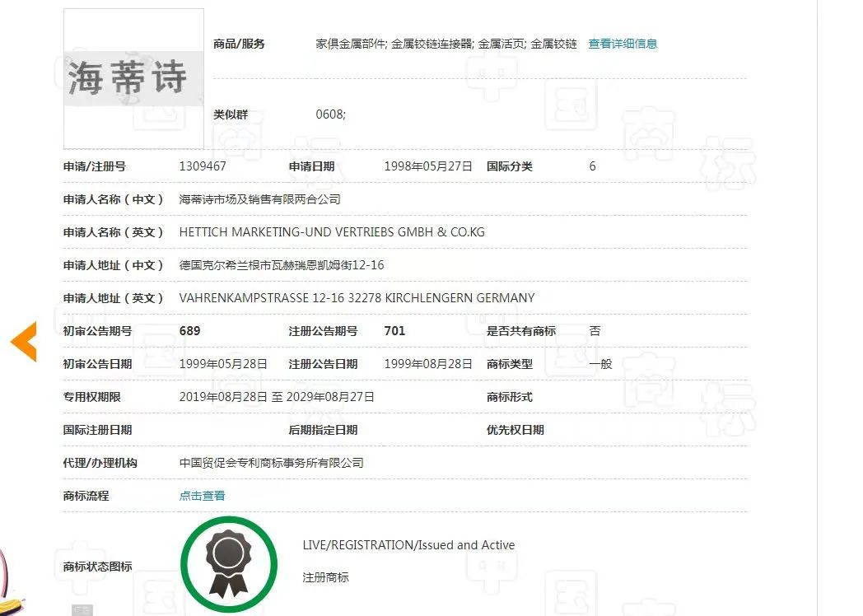Screen dimensions: 863x616
Task: Select the date 1999年08月28日
Action: (428, 364)
